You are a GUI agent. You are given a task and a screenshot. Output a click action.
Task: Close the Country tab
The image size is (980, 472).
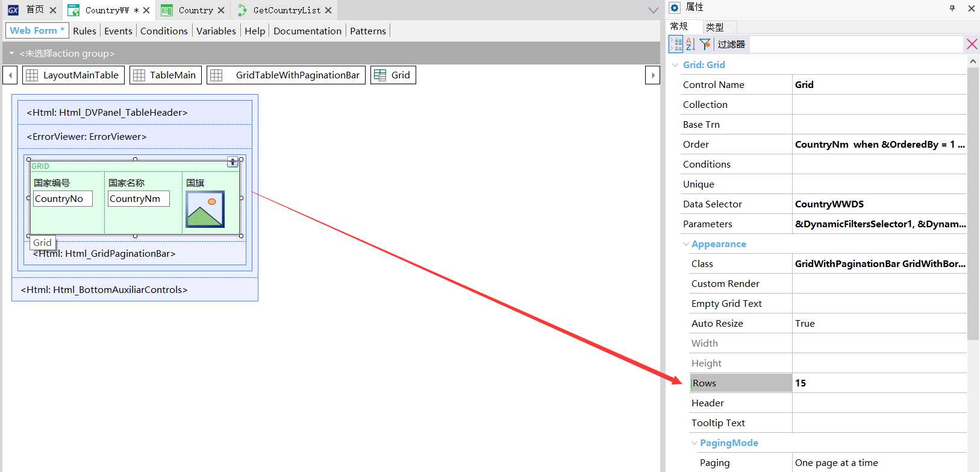pos(221,10)
